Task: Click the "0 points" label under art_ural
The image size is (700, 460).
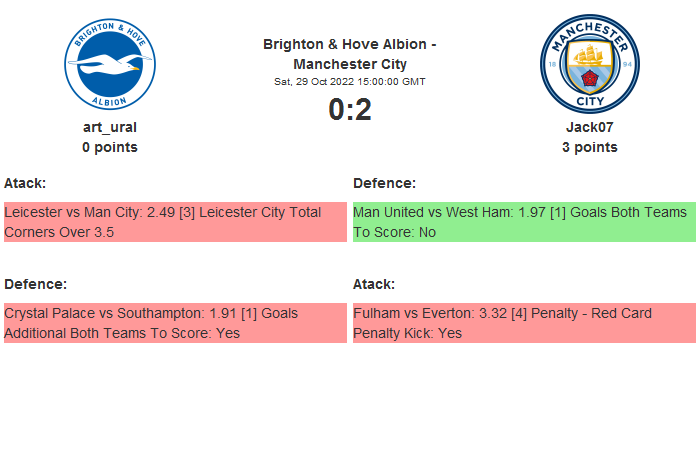Action: tap(110, 147)
